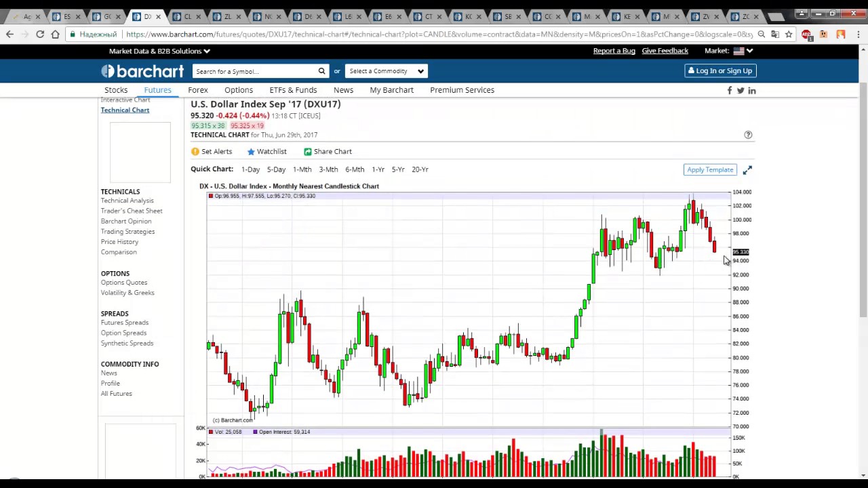868x488 pixels.
Task: Click the purple Open Interest legend swatch
Action: click(255, 432)
